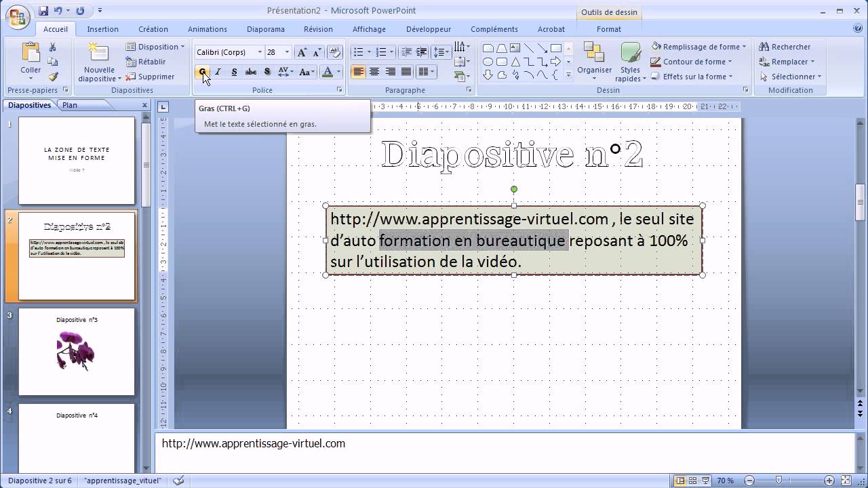The height and width of the screenshot is (488, 868).
Task: Switch to the Plan outline tab
Action: click(x=69, y=105)
